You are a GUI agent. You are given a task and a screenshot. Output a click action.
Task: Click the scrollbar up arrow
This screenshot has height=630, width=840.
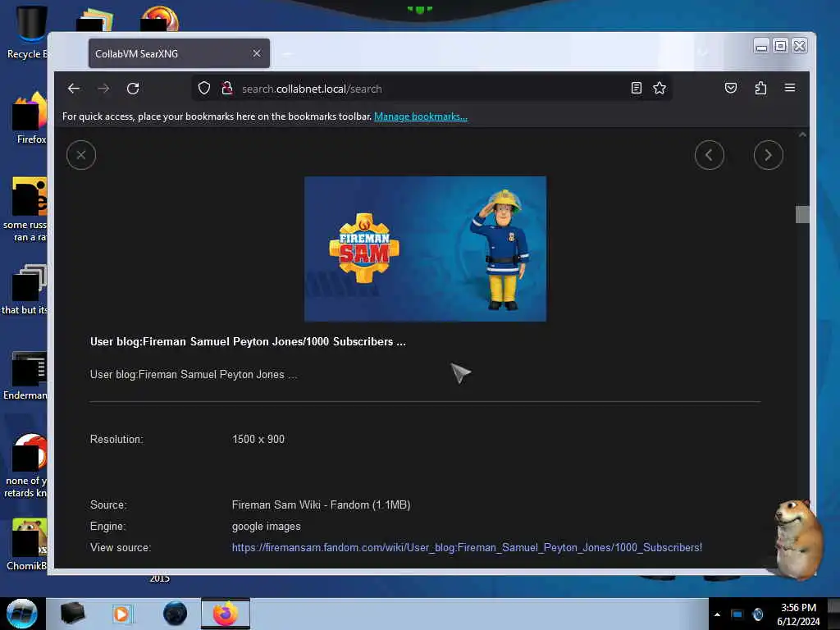tap(802, 135)
